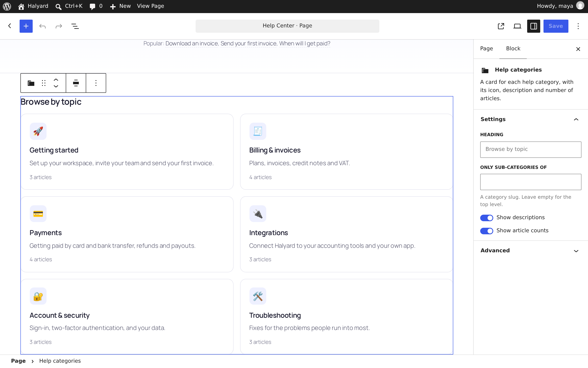Open the device preview options

(517, 26)
